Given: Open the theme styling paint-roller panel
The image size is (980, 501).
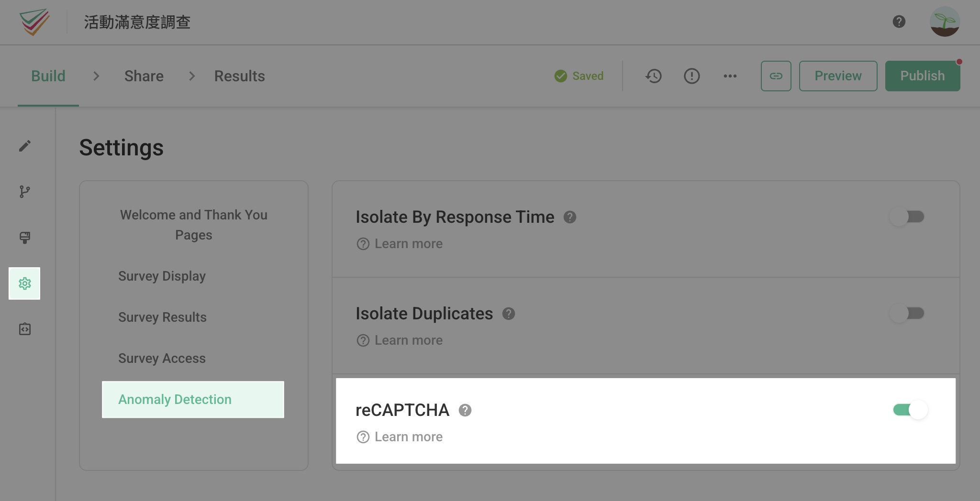Looking at the screenshot, I should pyautogui.click(x=25, y=237).
